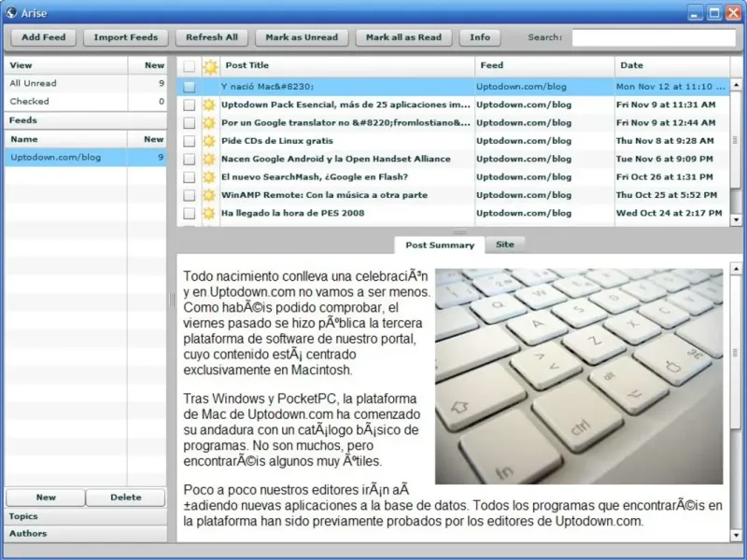Mark selected post as Unread
Image resolution: width=747 pixels, height=560 pixels.
point(302,37)
